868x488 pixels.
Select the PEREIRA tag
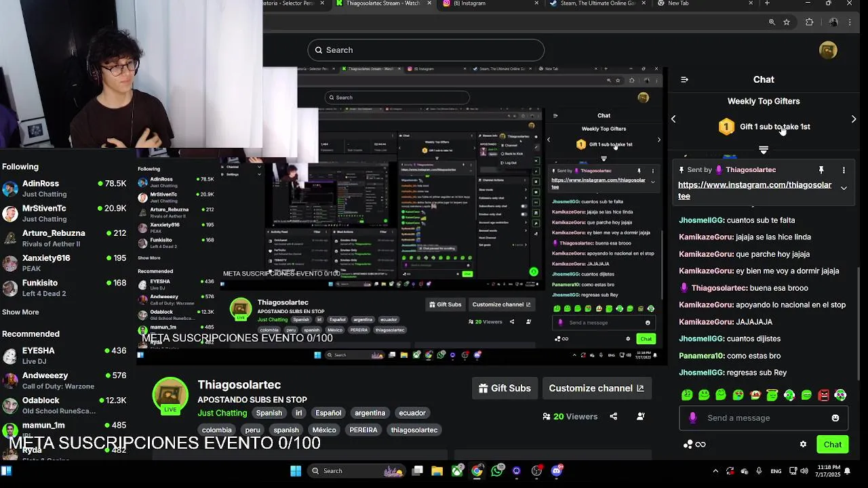(x=363, y=430)
